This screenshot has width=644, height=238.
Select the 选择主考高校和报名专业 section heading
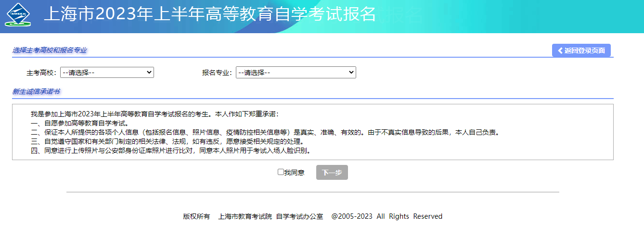(x=50, y=50)
